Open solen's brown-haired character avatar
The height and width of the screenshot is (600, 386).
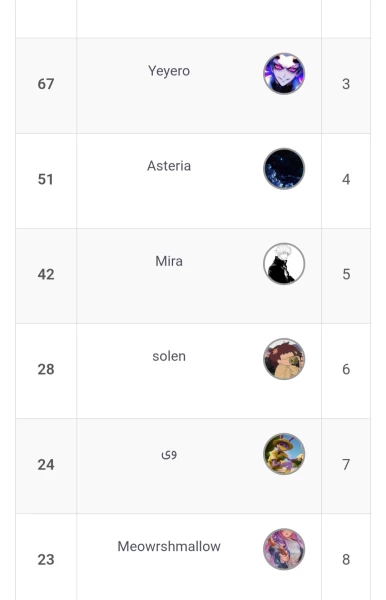click(284, 359)
